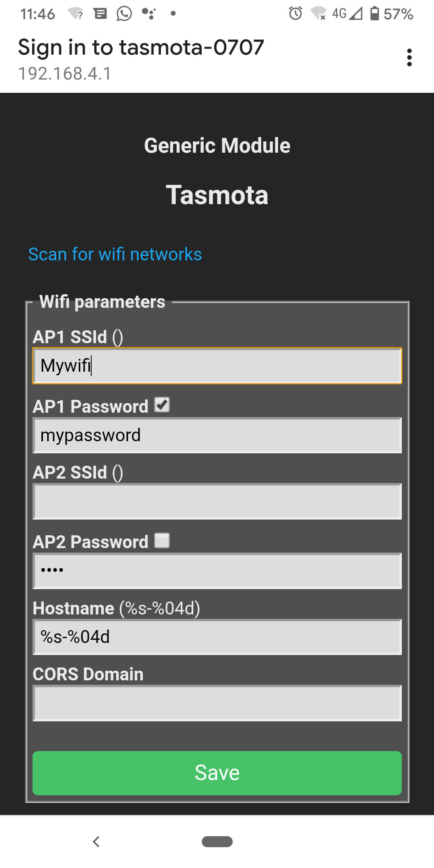Screen dimensions: 434x868
Task: Enable the AP2 Password visibility checkbox
Action: (162, 541)
